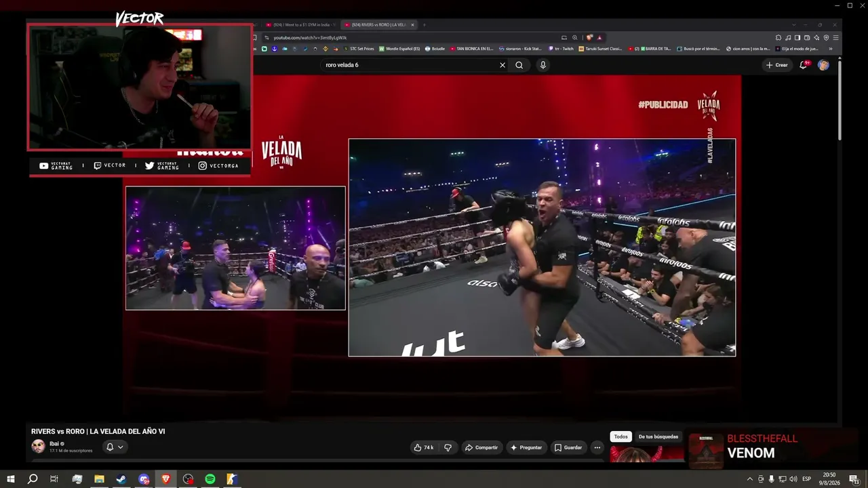Open the zoom magnifier in address bar
Image resolution: width=868 pixels, height=488 pixels.
(x=575, y=38)
